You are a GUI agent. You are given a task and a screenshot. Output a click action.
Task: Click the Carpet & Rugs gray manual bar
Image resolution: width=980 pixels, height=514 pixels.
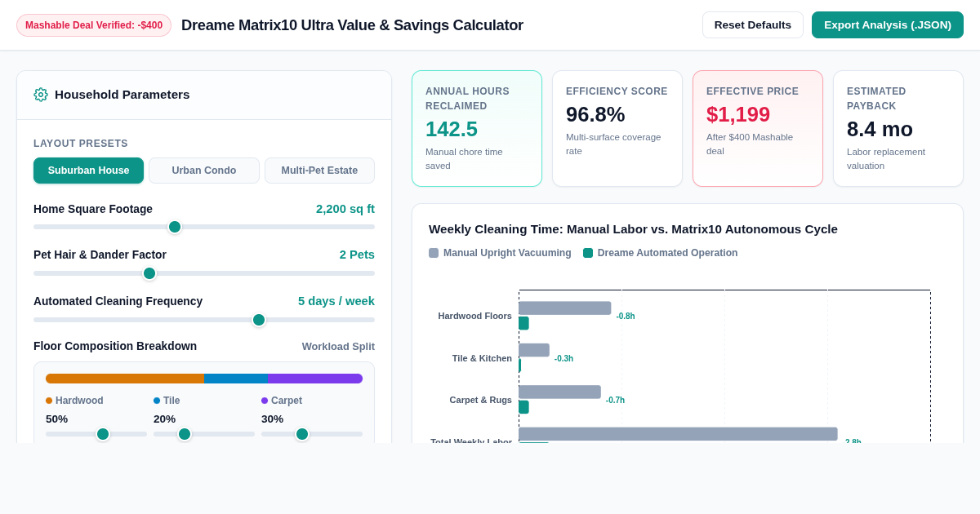click(x=559, y=392)
